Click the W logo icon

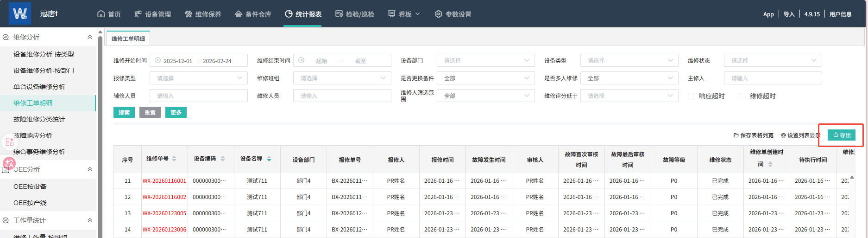click(20, 13)
